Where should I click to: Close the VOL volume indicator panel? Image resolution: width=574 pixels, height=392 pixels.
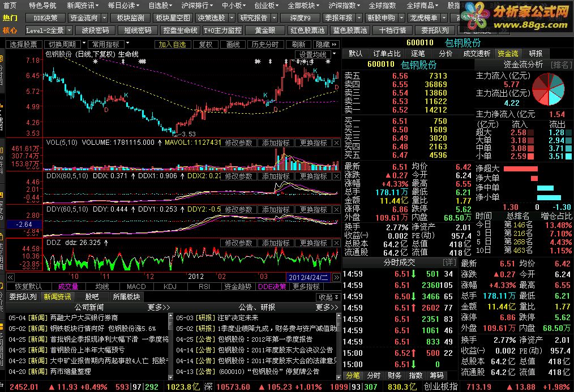[x=336, y=143]
